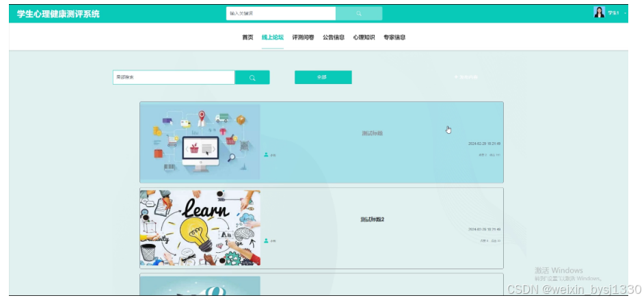Click the author icon on 测试标题2 post
644x300 pixels.
pos(266,241)
